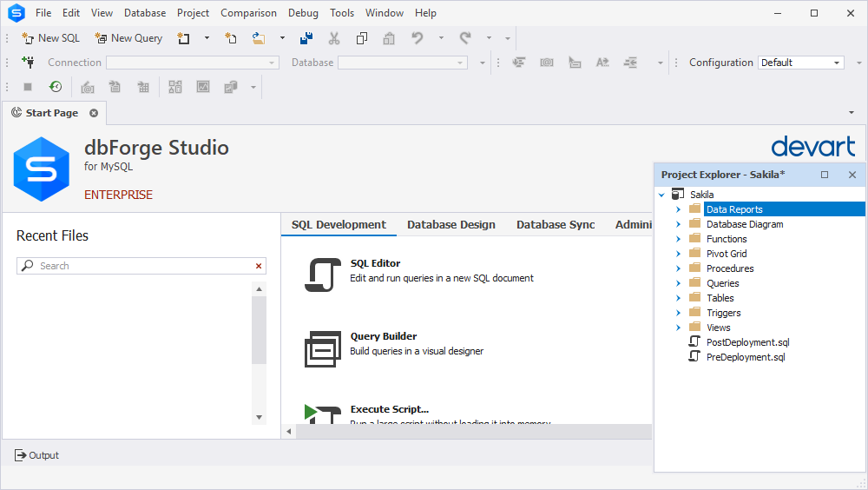Click the New Query toolbar button
This screenshot has height=490, width=868.
[x=129, y=38]
